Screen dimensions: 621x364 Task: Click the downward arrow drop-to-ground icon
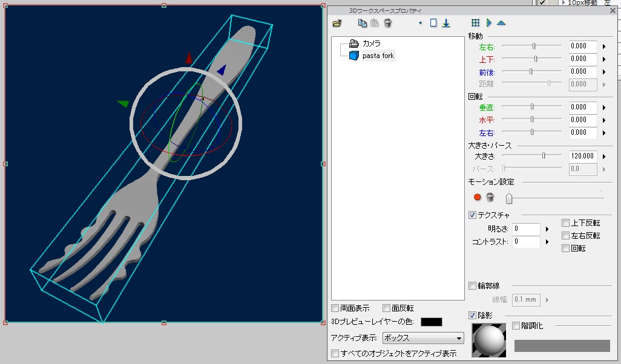tap(446, 23)
